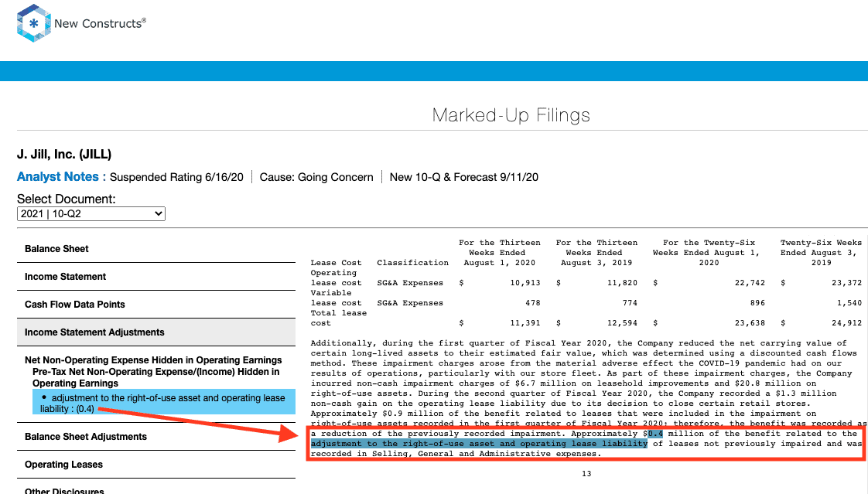Click the Marked-Up Filings page title

(511, 115)
